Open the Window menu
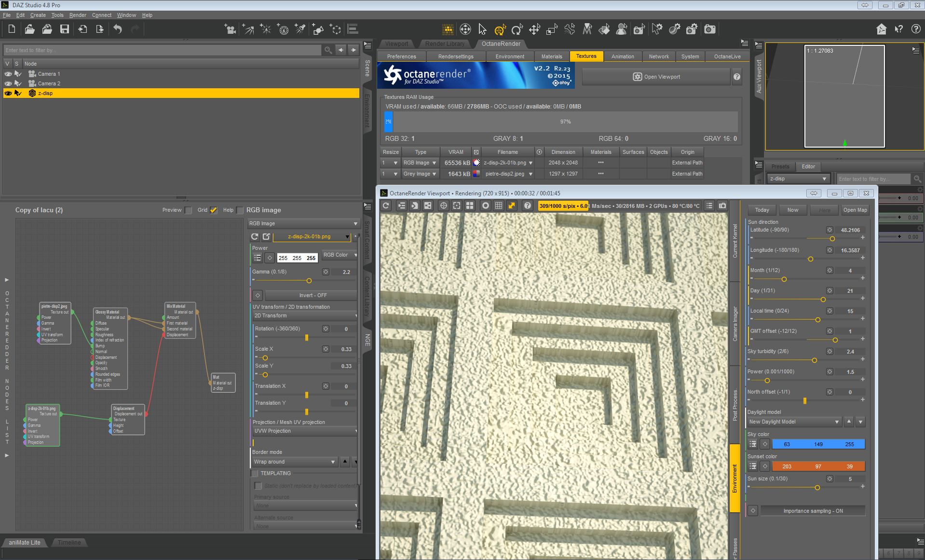 coord(126,15)
